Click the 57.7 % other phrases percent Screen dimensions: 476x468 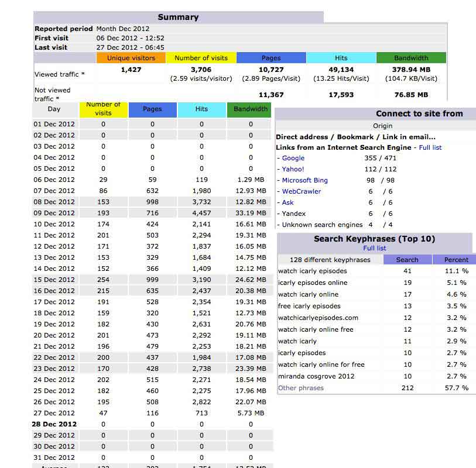point(456,388)
